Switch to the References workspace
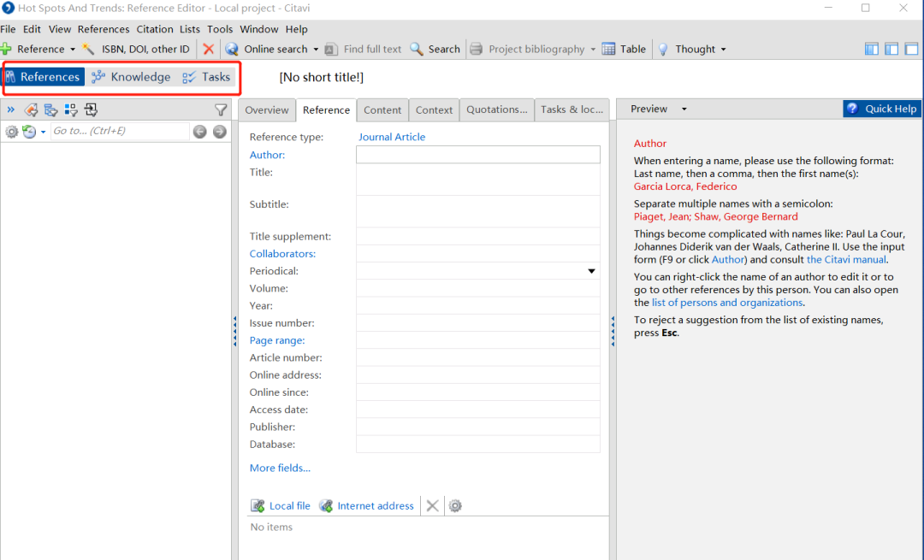 (x=44, y=77)
